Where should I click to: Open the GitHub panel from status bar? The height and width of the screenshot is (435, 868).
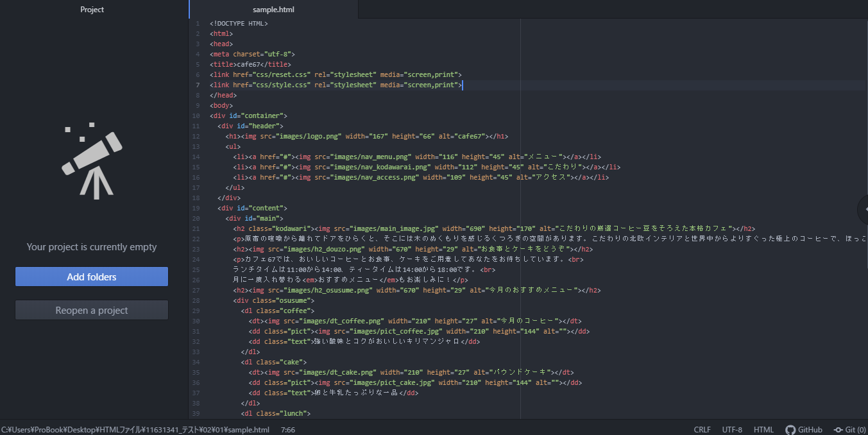[x=804, y=429]
